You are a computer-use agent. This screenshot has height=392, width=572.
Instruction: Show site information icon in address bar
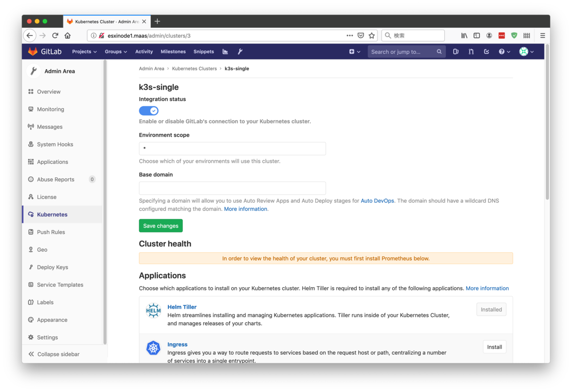(x=93, y=35)
